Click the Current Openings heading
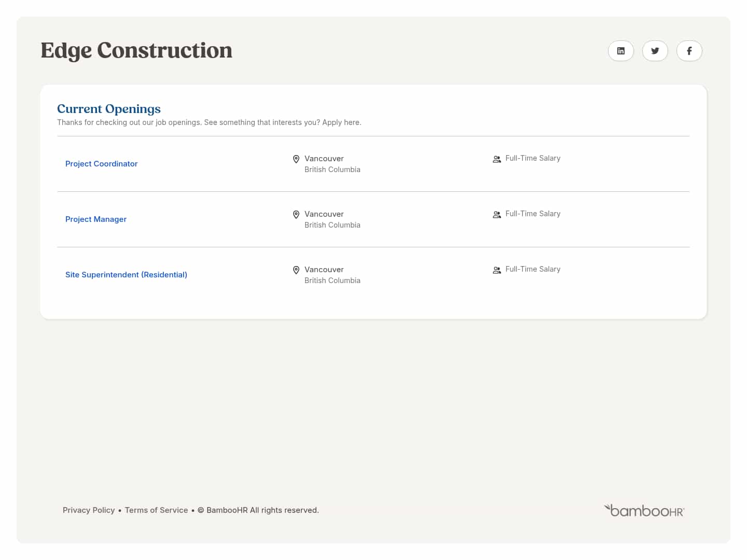Image resolution: width=747 pixels, height=560 pixels. coord(109,109)
